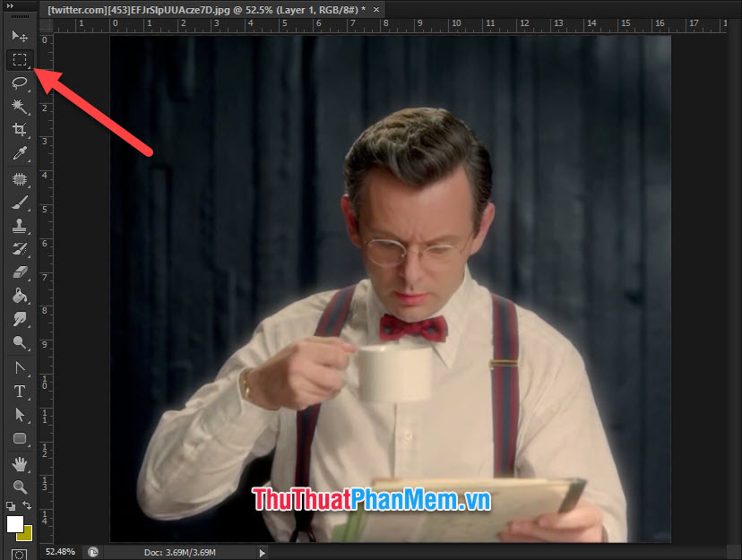Image resolution: width=742 pixels, height=560 pixels.
Task: Select the Pen tool
Action: [x=20, y=367]
